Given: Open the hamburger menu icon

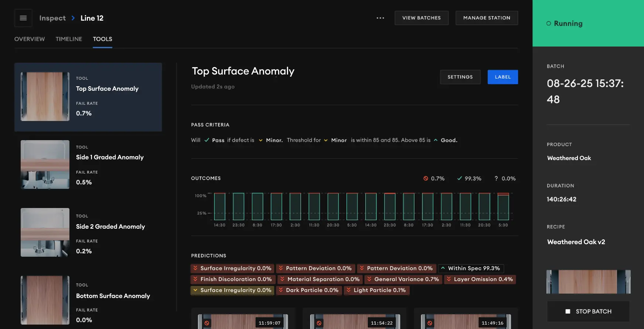Looking at the screenshot, I should [x=23, y=18].
